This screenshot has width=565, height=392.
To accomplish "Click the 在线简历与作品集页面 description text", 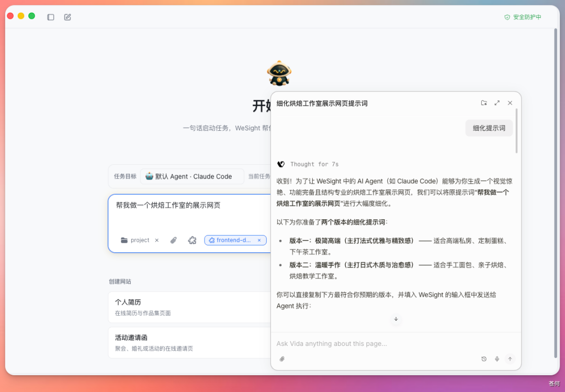I will click(x=143, y=313).
